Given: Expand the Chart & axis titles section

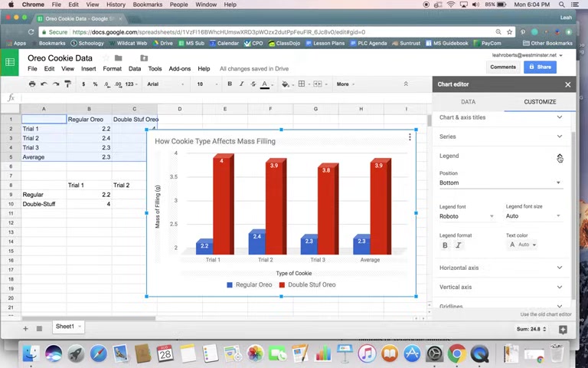Looking at the screenshot, I should 501,117.
